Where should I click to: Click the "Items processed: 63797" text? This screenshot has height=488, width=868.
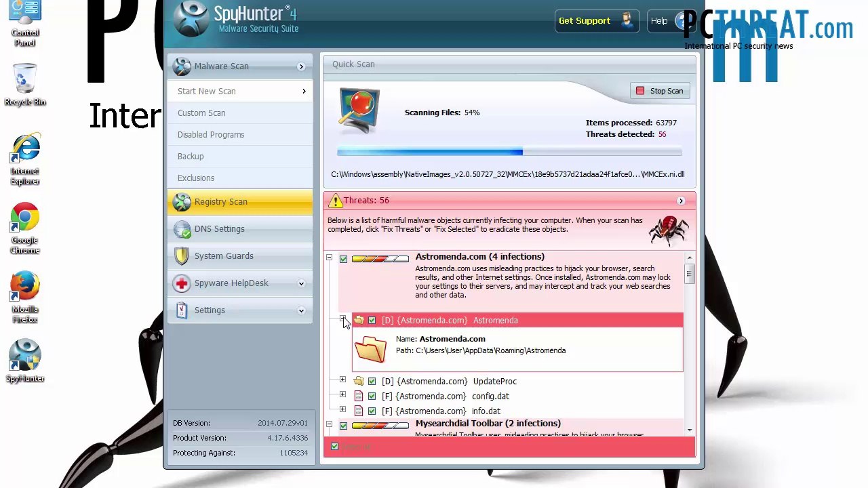(631, 123)
